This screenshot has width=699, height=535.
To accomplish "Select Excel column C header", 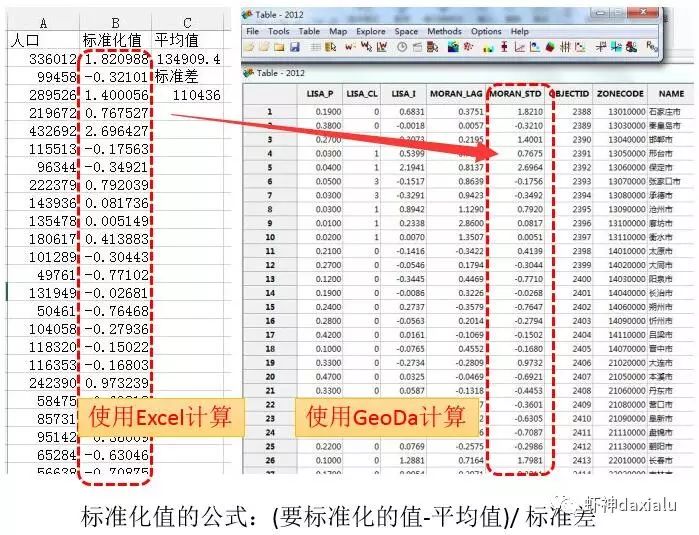I will tap(187, 23).
